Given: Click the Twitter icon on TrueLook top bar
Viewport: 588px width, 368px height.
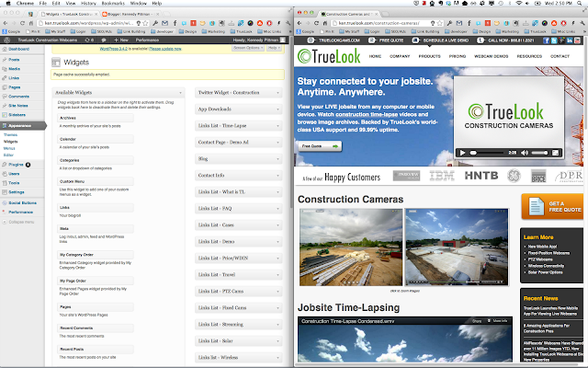Looking at the screenshot, I should (554, 40).
